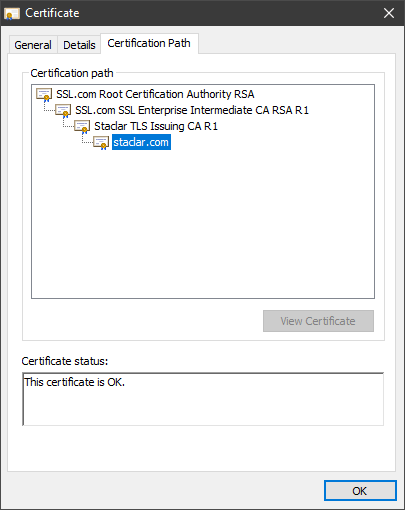Click the View Certificate button
The width and height of the screenshot is (405, 510).
pyautogui.click(x=318, y=321)
